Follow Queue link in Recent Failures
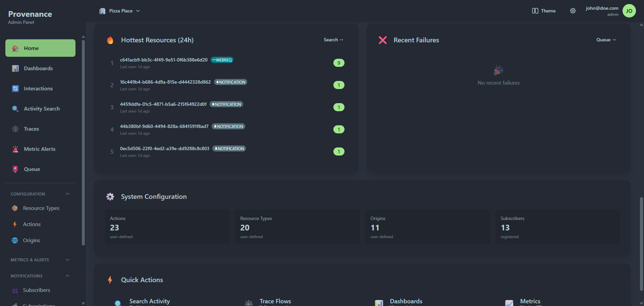 tap(606, 40)
